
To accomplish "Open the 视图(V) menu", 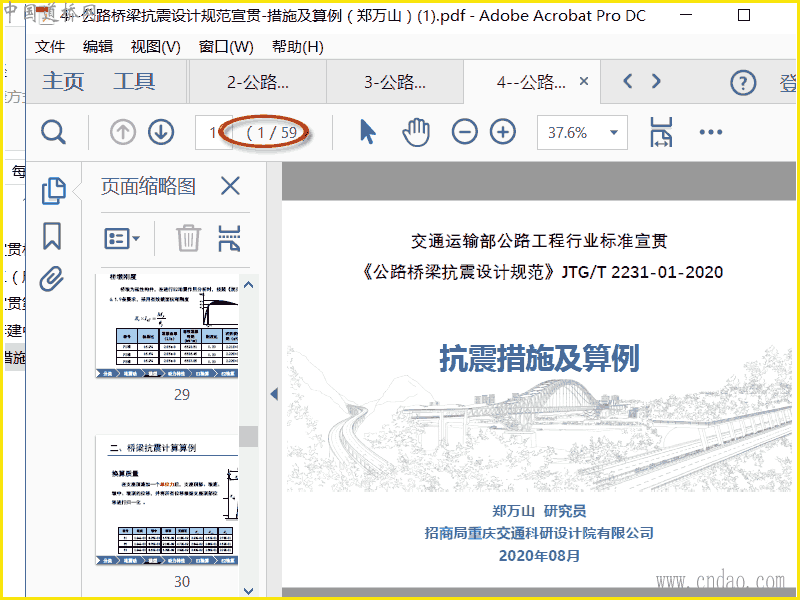I will pos(156,47).
